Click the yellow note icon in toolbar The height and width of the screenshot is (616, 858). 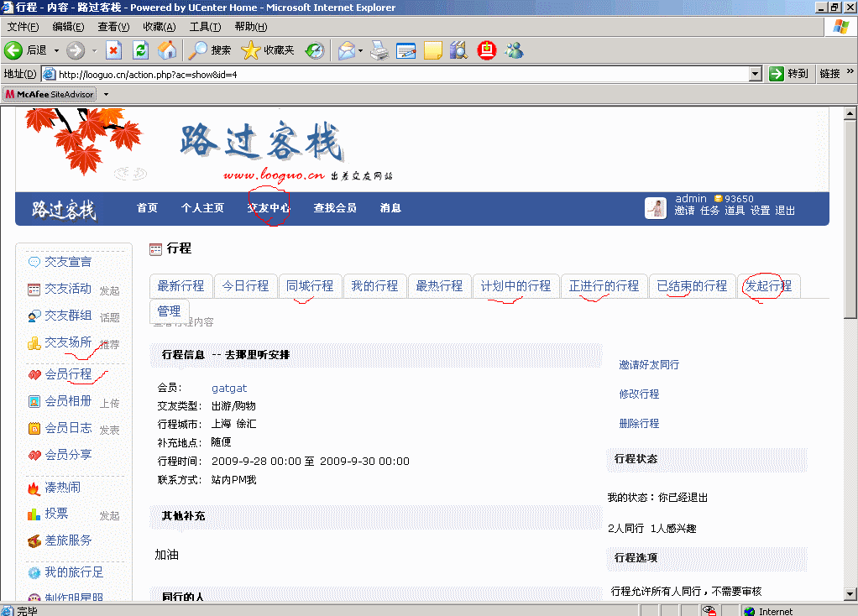[432, 50]
